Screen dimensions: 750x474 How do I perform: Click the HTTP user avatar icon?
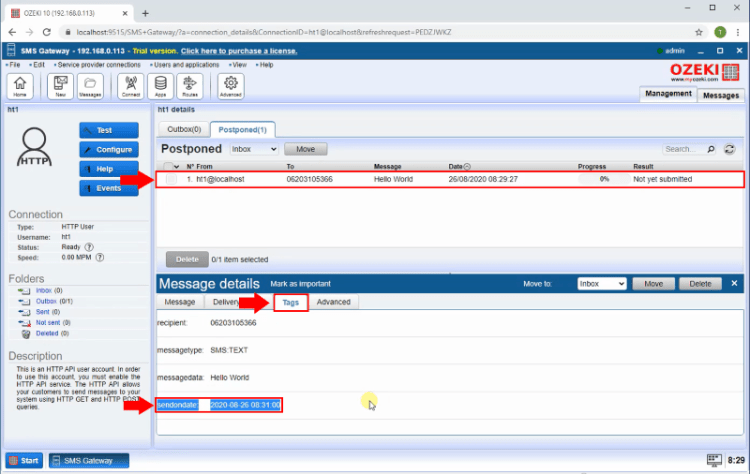click(x=34, y=147)
